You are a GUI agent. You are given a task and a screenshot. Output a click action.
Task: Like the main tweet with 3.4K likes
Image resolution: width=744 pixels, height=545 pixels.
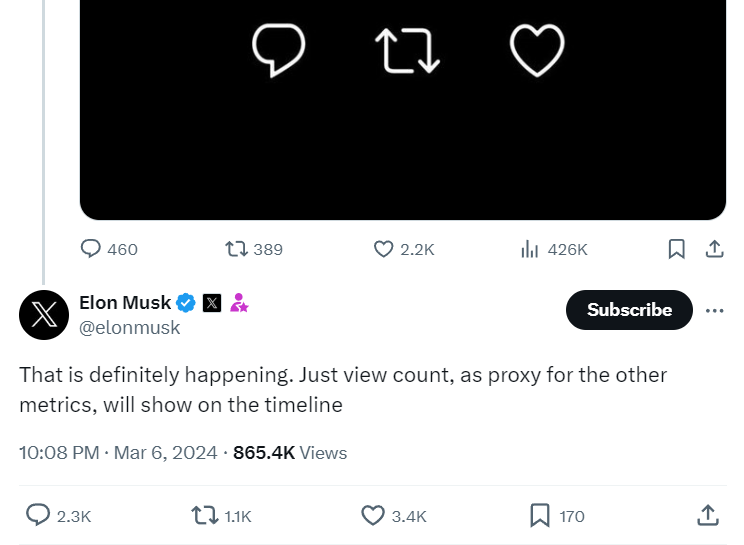tap(372, 515)
